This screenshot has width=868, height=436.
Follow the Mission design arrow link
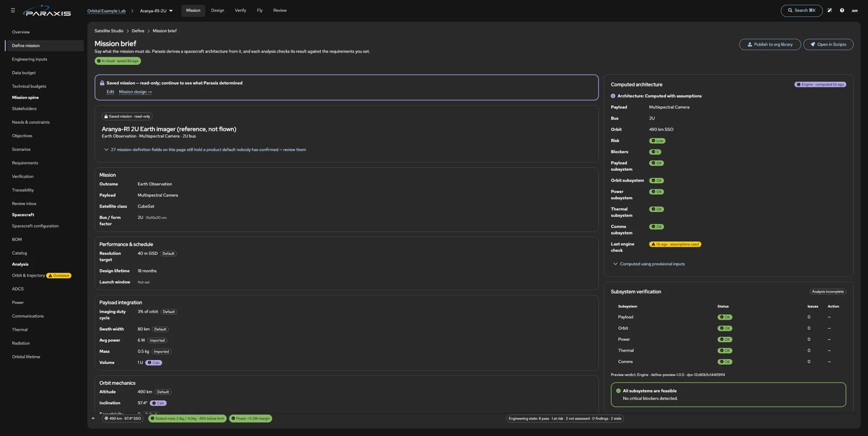[135, 92]
